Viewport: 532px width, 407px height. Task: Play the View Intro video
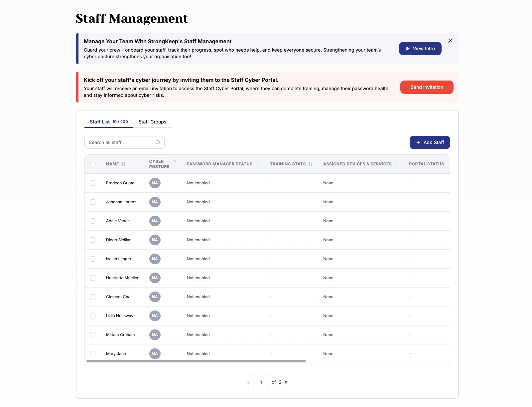click(x=420, y=49)
